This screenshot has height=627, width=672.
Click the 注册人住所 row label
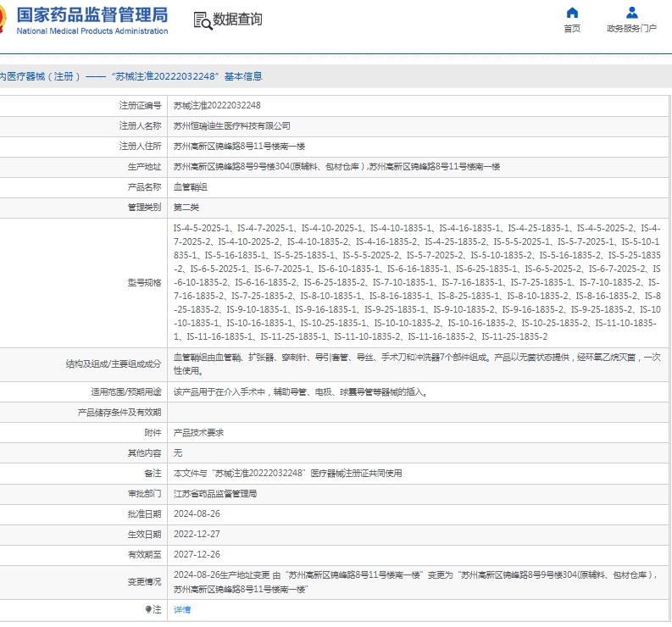click(x=140, y=146)
